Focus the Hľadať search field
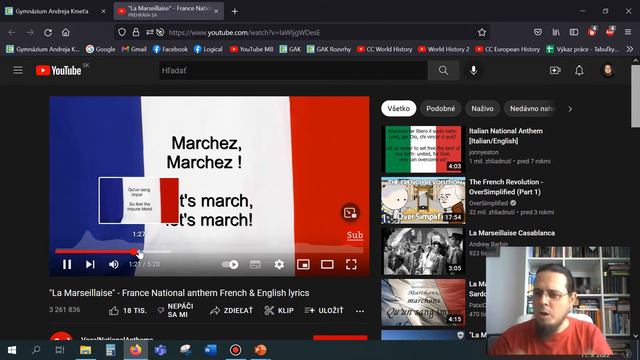This screenshot has height=360, width=640. point(293,71)
